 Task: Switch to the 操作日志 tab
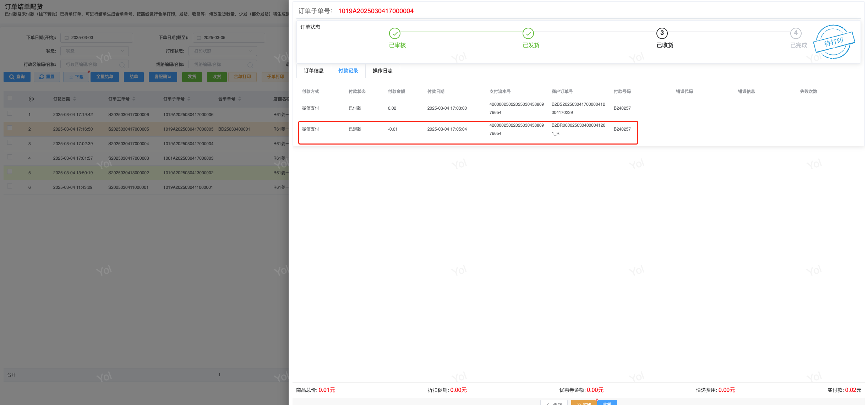382,71
